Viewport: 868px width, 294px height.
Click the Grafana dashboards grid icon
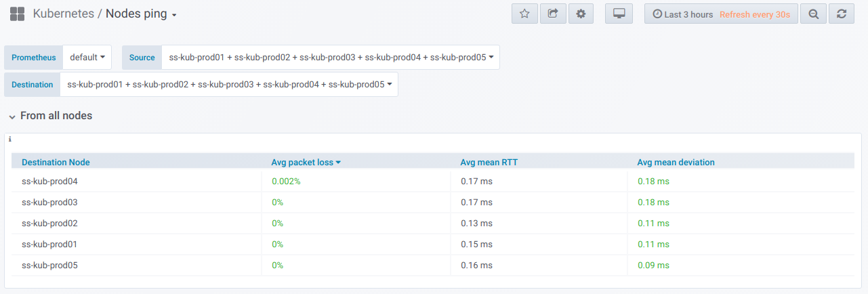pyautogui.click(x=18, y=14)
